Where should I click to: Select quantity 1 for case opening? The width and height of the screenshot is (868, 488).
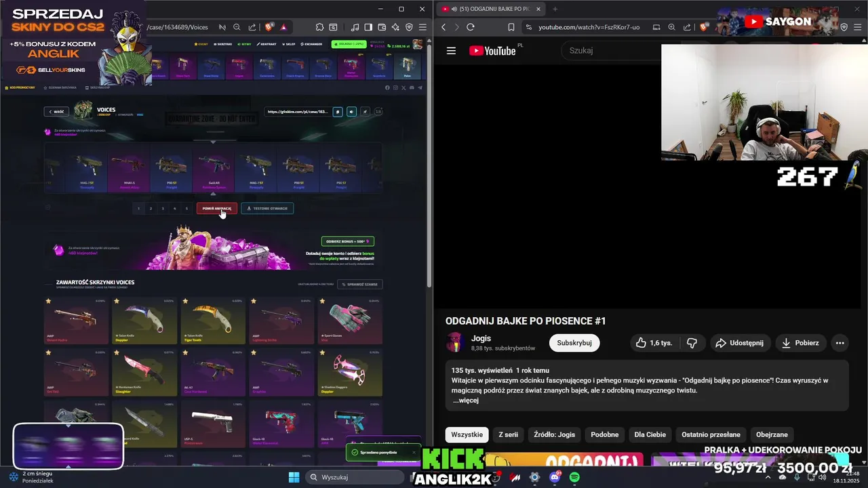[138, 208]
